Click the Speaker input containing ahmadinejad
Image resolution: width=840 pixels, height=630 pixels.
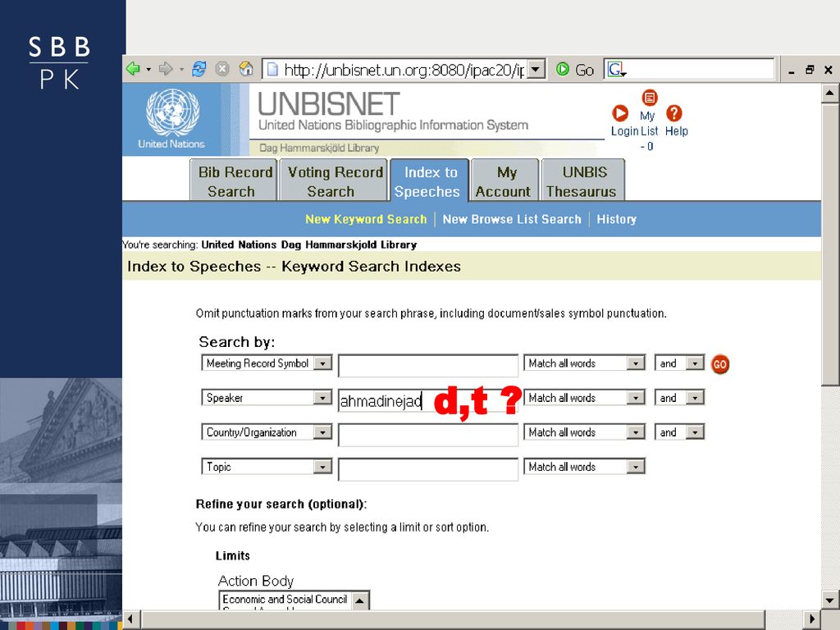pyautogui.click(x=428, y=400)
